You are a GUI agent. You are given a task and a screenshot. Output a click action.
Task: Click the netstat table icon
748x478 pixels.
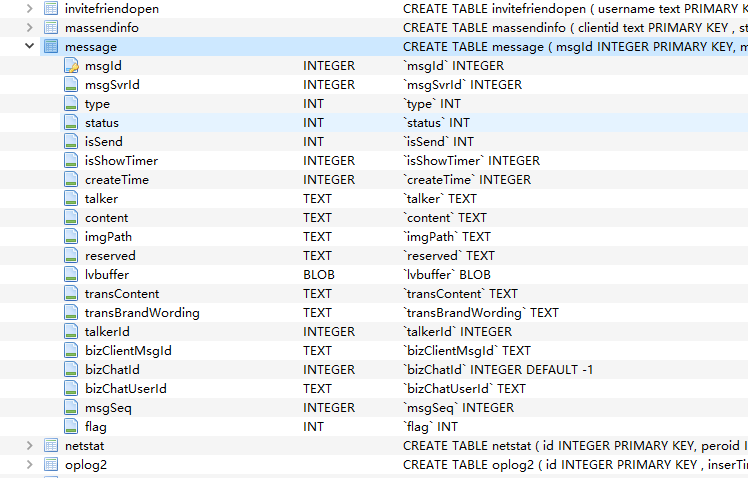pyautogui.click(x=51, y=445)
